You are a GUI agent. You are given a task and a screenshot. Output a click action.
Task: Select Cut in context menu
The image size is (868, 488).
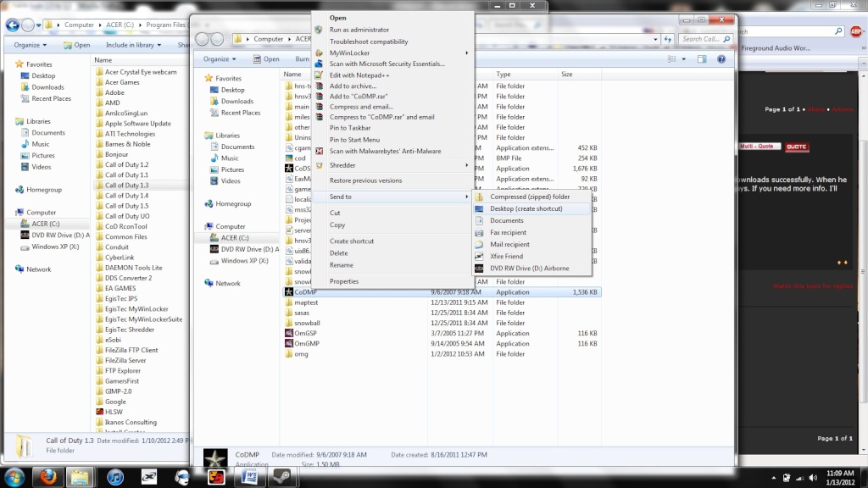pyautogui.click(x=335, y=213)
